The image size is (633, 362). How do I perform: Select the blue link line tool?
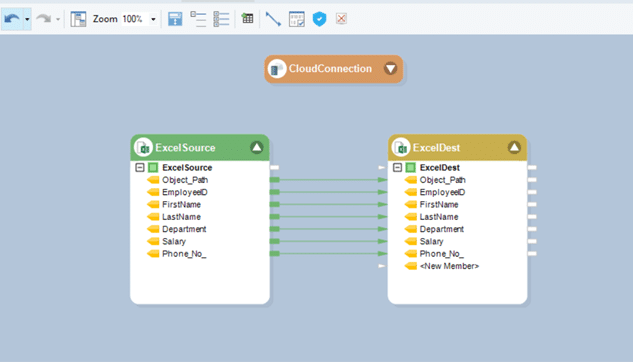coord(273,19)
